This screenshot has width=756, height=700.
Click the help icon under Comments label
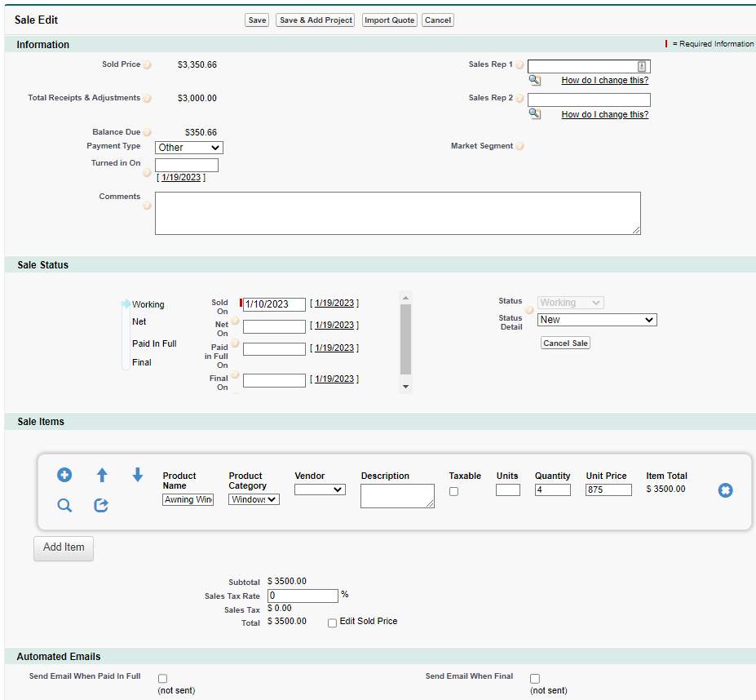[x=147, y=206]
